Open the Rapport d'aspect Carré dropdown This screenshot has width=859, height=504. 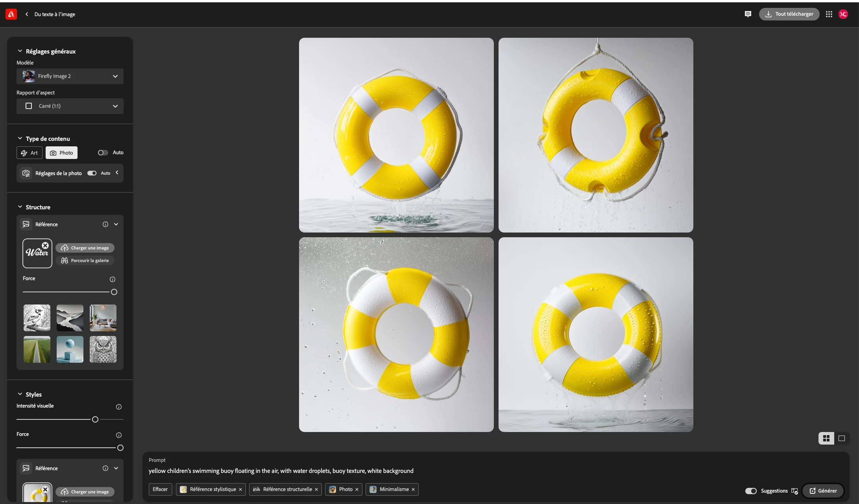(70, 106)
